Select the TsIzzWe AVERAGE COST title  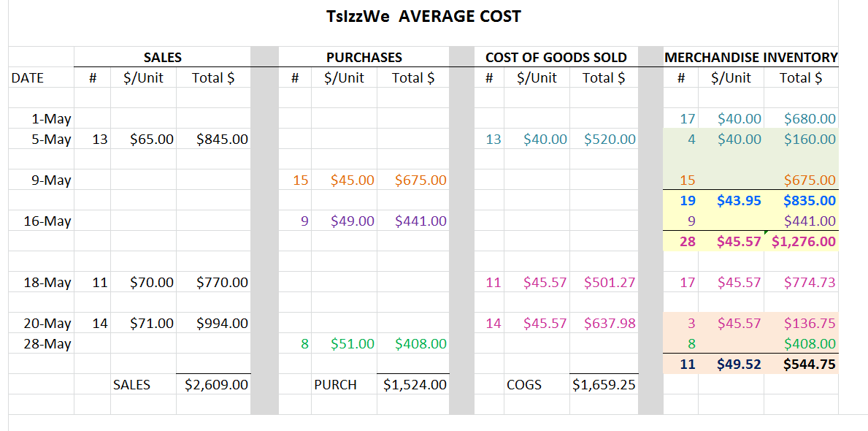(x=423, y=17)
